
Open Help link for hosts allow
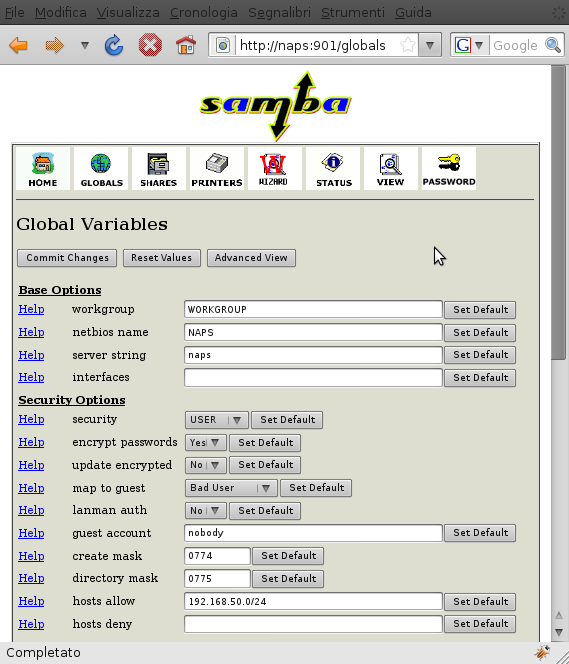coord(31,601)
